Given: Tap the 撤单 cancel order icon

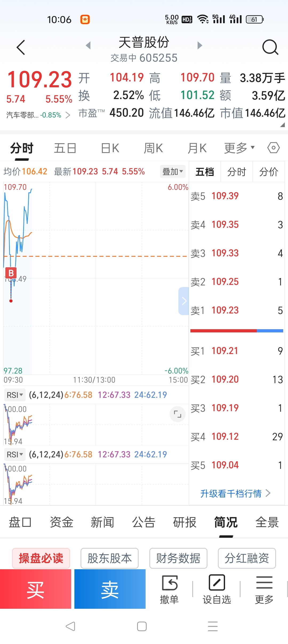Looking at the screenshot, I should coord(169,590).
